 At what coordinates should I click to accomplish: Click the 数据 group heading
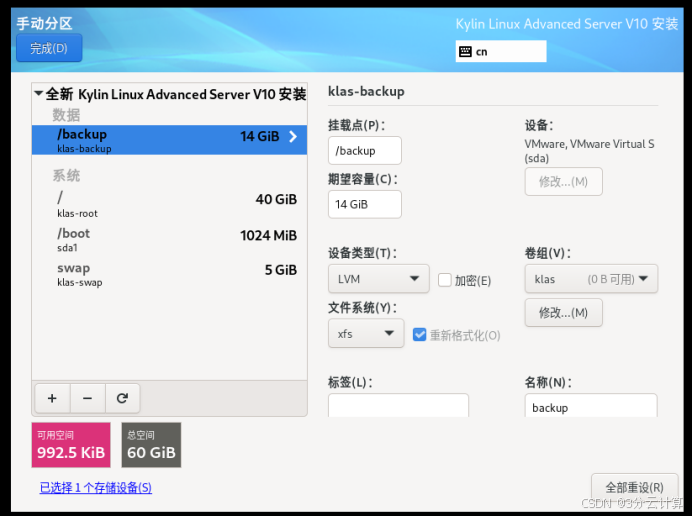(66, 115)
